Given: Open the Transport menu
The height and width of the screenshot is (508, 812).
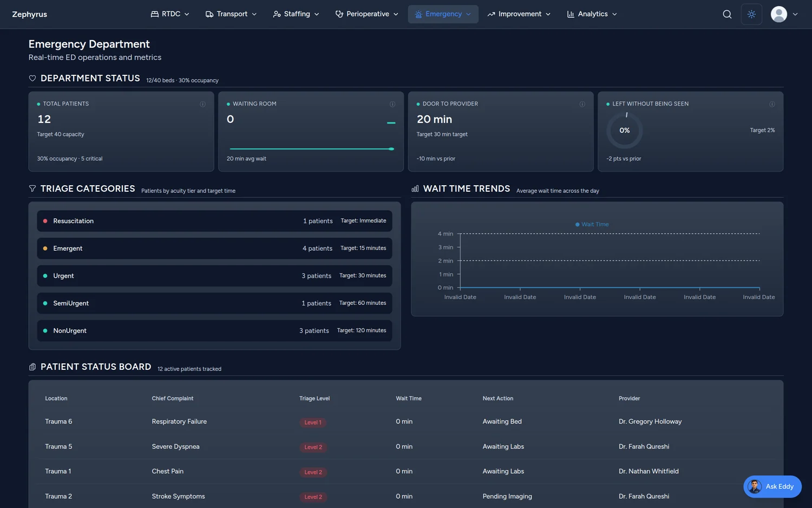Looking at the screenshot, I should (231, 14).
